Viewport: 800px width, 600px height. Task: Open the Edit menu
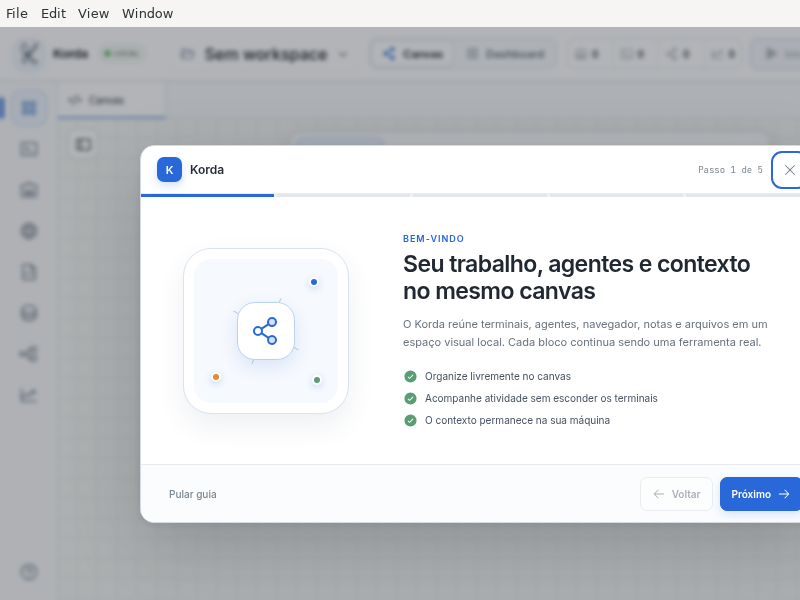[54, 13]
